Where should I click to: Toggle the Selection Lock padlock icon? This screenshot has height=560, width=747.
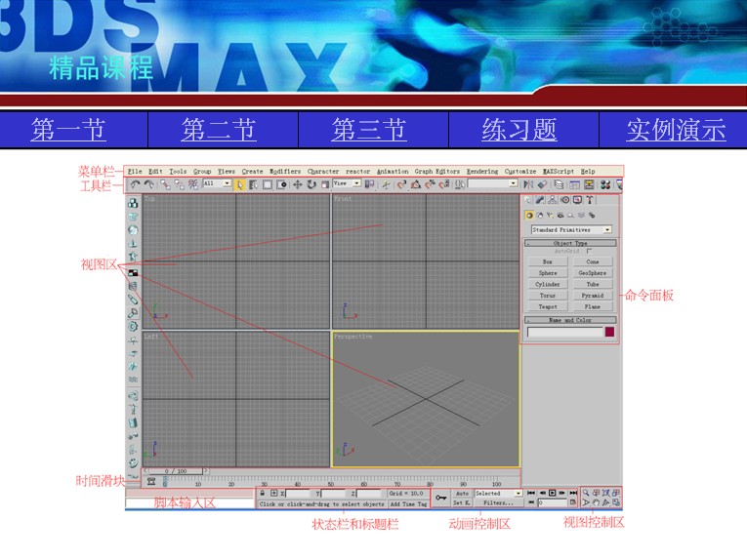[x=263, y=494]
